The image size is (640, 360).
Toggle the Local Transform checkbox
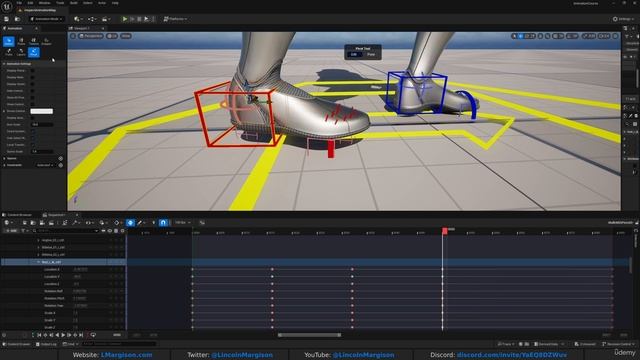pos(32,144)
